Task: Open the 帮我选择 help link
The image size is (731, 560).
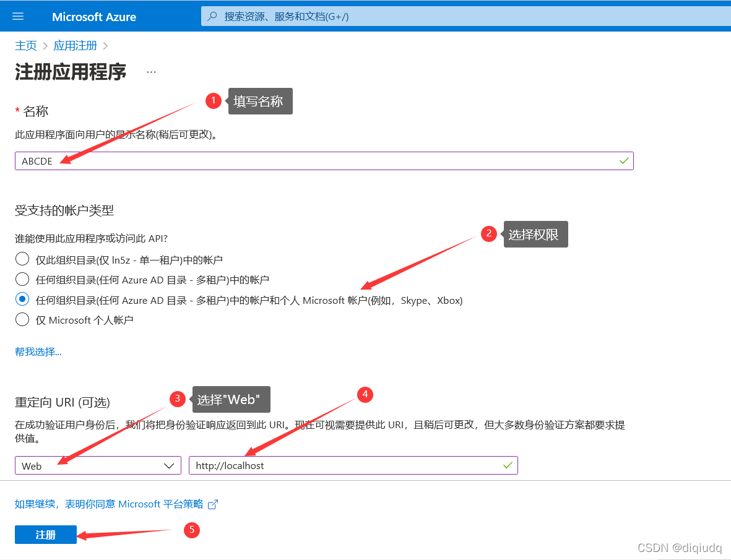Action: click(38, 351)
